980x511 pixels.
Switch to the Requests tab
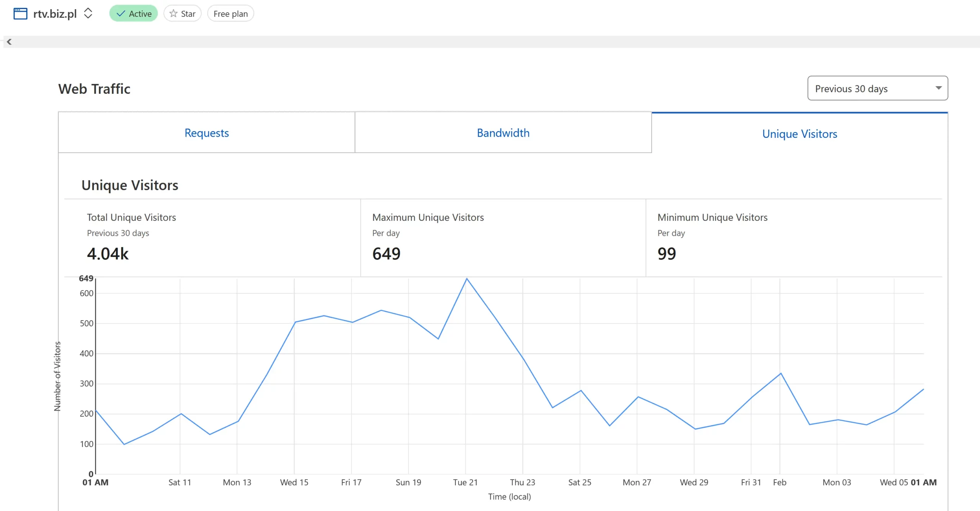click(x=206, y=133)
